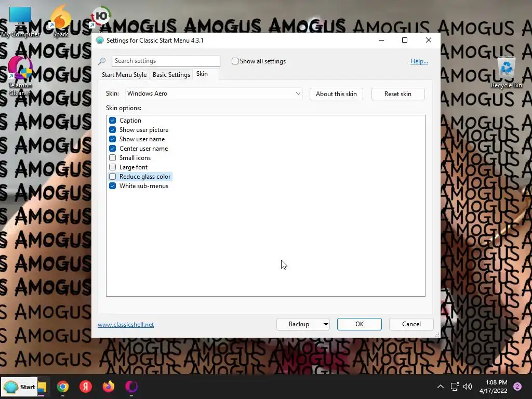Switch to Basic Settings tab

[x=171, y=75]
